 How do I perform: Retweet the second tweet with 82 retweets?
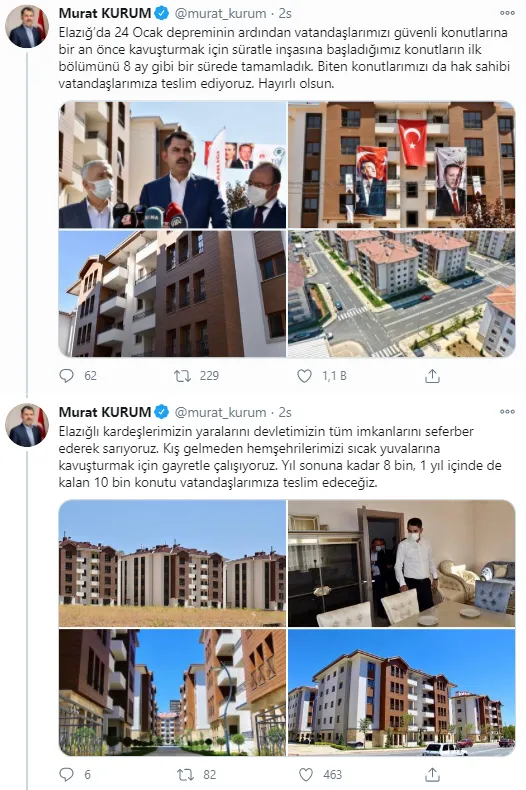[186, 774]
